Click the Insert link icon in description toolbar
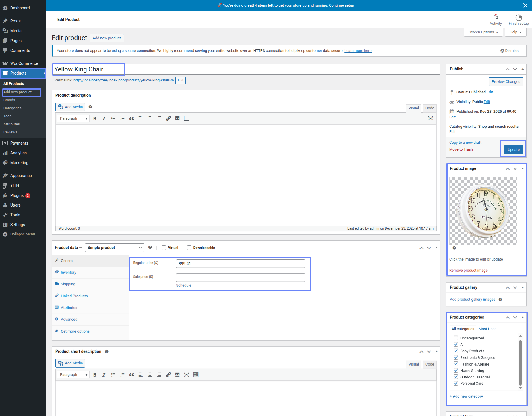 coord(168,119)
